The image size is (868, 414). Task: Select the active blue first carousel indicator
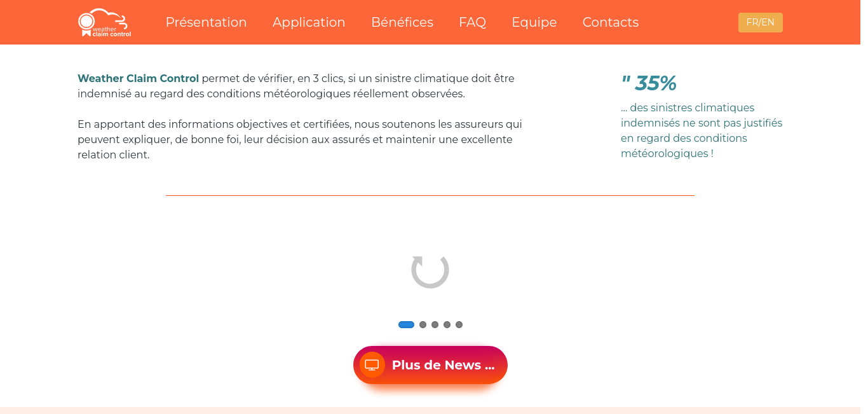click(406, 324)
